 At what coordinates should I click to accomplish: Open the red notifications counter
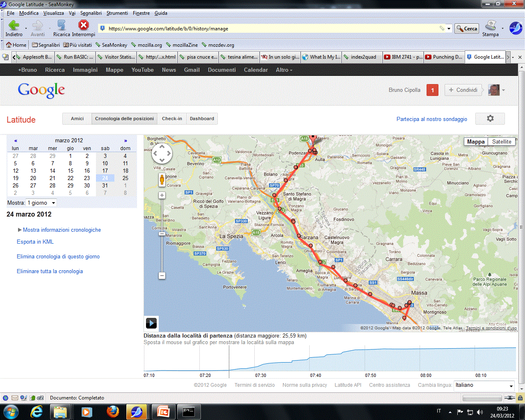(432, 90)
